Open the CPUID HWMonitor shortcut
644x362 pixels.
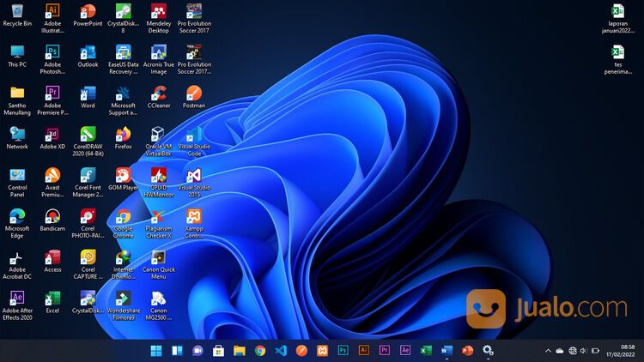[x=159, y=183]
